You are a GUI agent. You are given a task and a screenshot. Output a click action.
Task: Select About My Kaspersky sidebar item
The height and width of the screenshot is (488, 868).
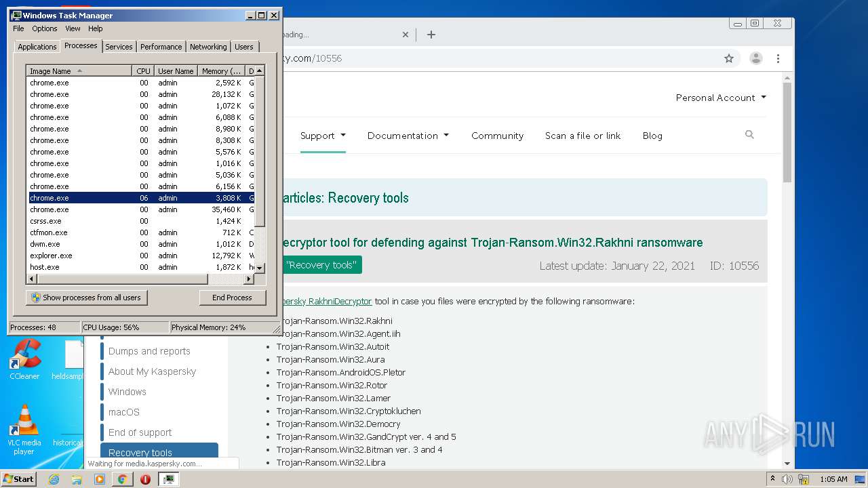(x=152, y=371)
